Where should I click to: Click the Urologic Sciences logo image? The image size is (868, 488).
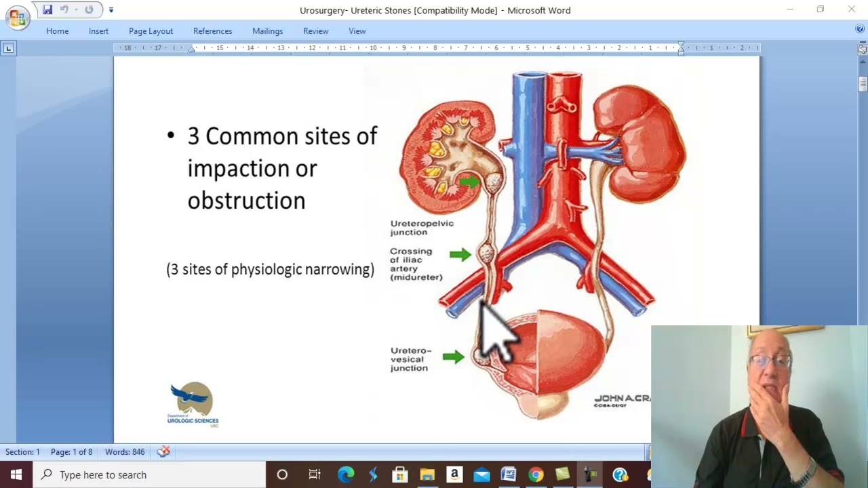click(193, 403)
